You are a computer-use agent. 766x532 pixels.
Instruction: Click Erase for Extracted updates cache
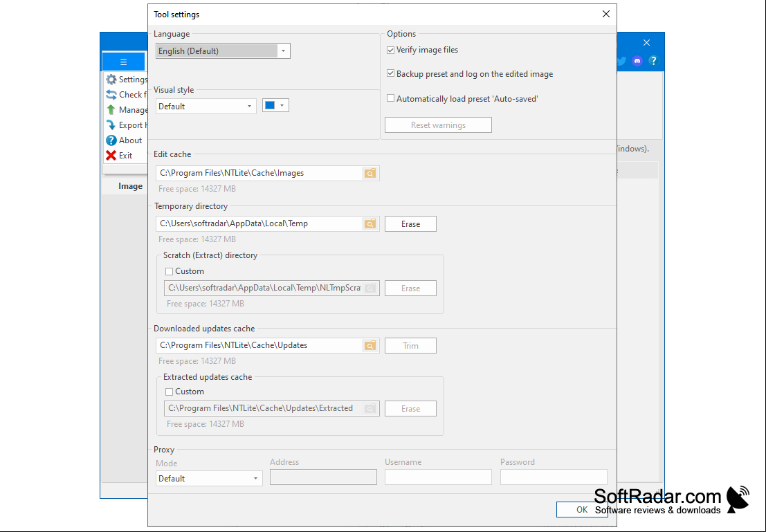[410, 408]
